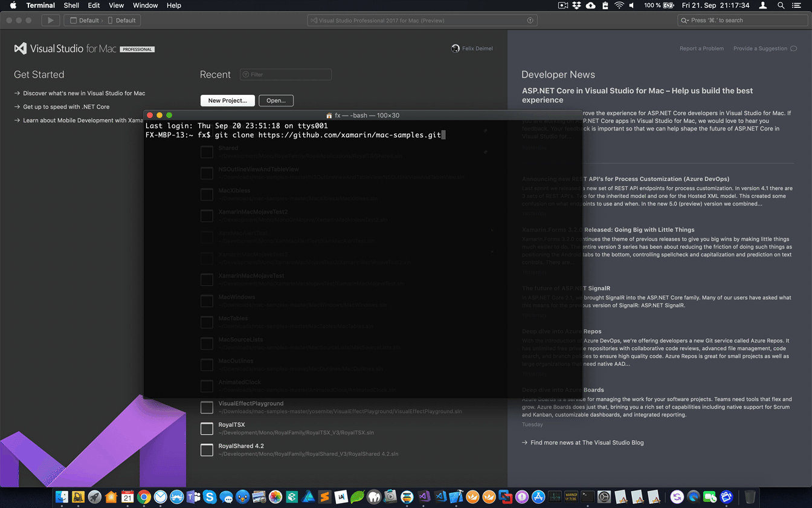This screenshot has height=508, width=812.
Task: Open Visual Studio Code in Dock
Action: coord(440,497)
